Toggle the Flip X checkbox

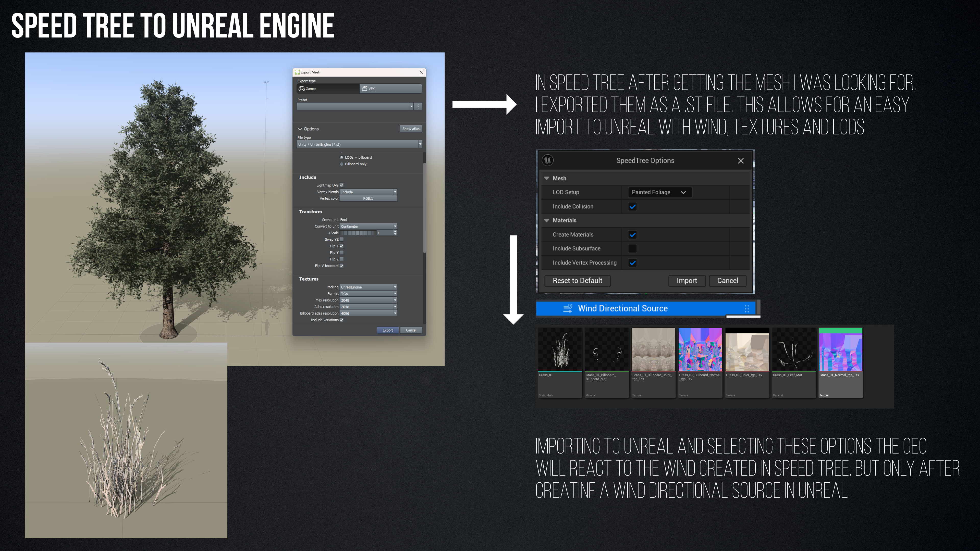342,246
